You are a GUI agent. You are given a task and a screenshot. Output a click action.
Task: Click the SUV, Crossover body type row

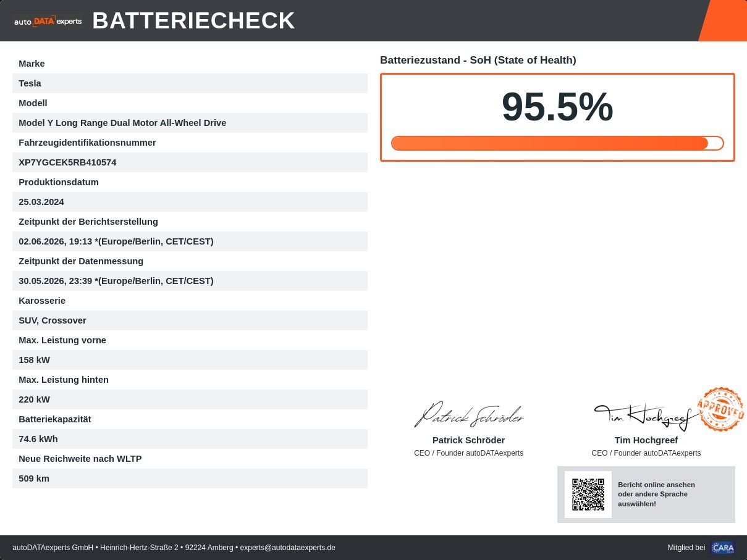[x=190, y=320]
